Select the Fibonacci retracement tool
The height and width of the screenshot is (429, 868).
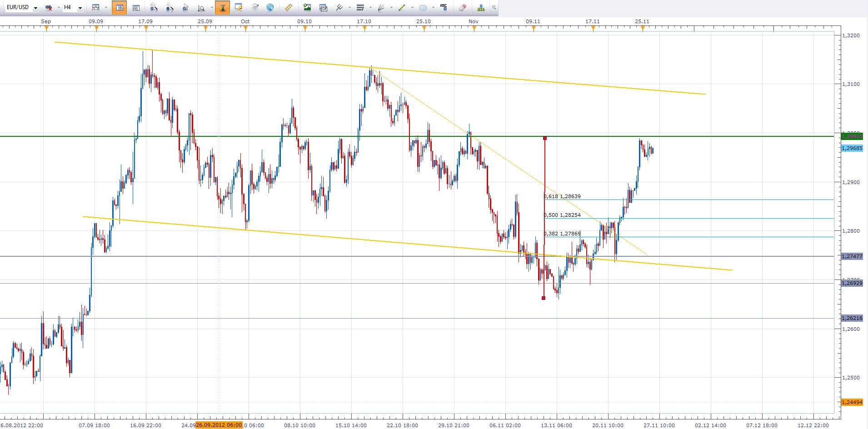pos(360,8)
